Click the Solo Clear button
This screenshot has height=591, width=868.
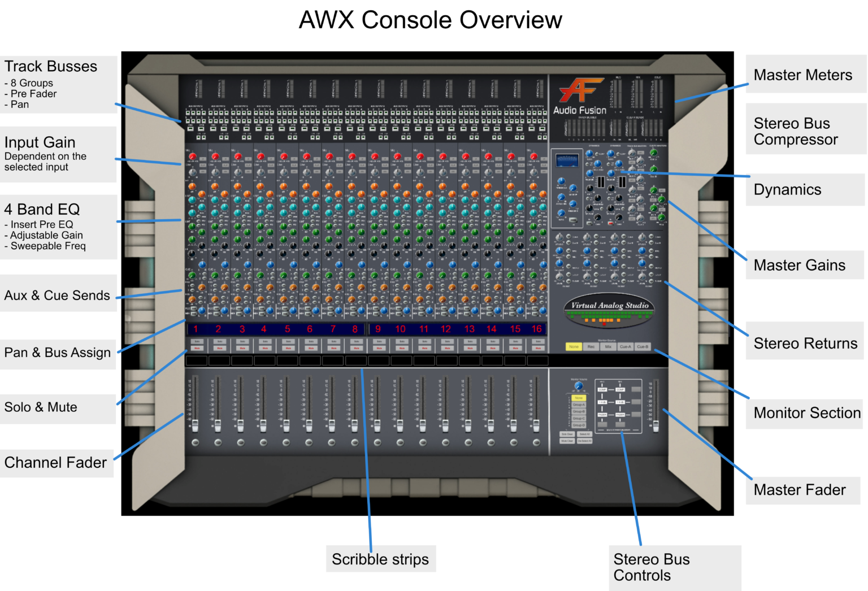click(567, 434)
